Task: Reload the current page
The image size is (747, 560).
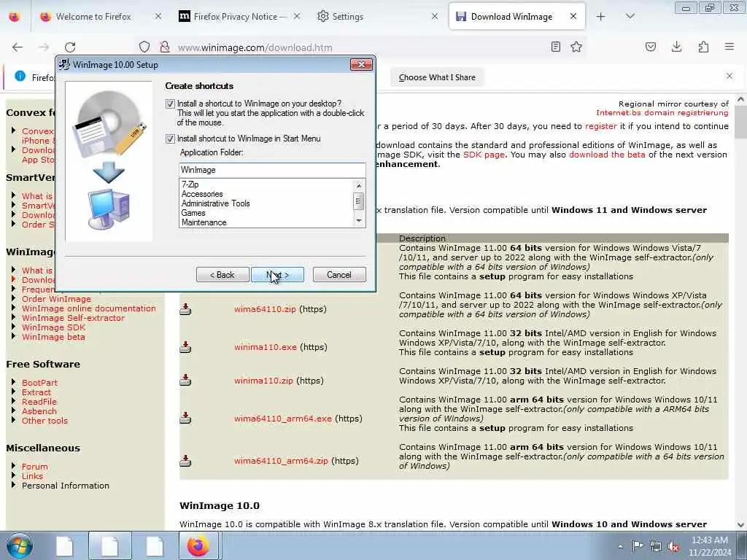Action: 70,47
